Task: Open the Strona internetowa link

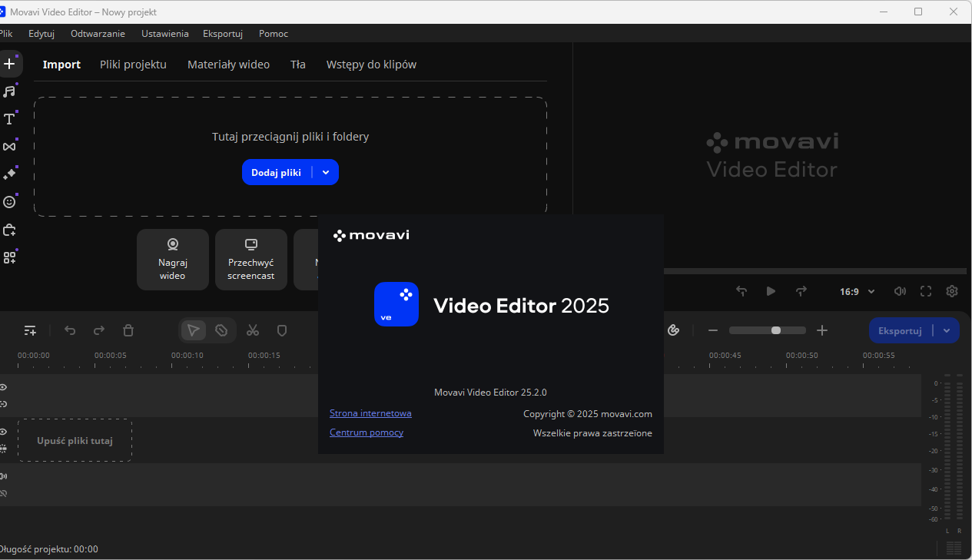Action: (370, 413)
